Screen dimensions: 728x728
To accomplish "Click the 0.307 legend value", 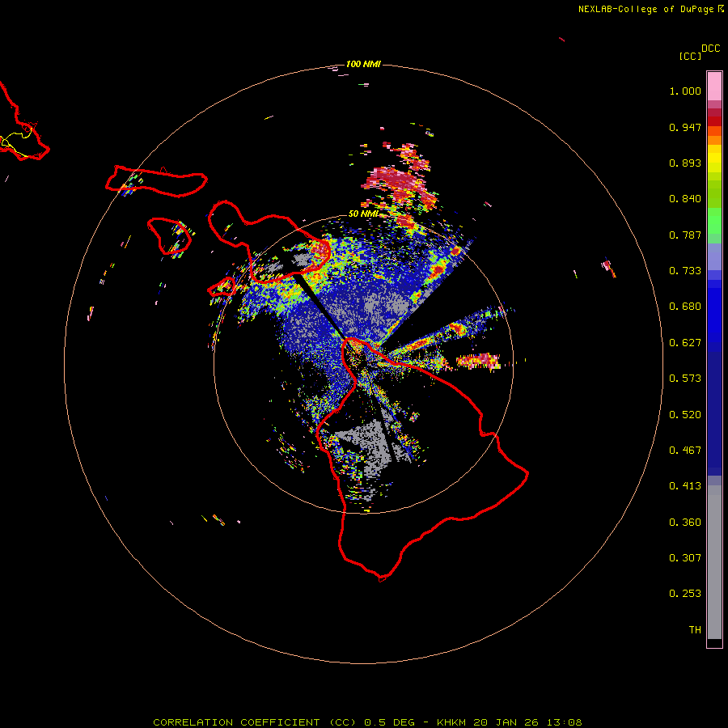I will (x=685, y=557).
